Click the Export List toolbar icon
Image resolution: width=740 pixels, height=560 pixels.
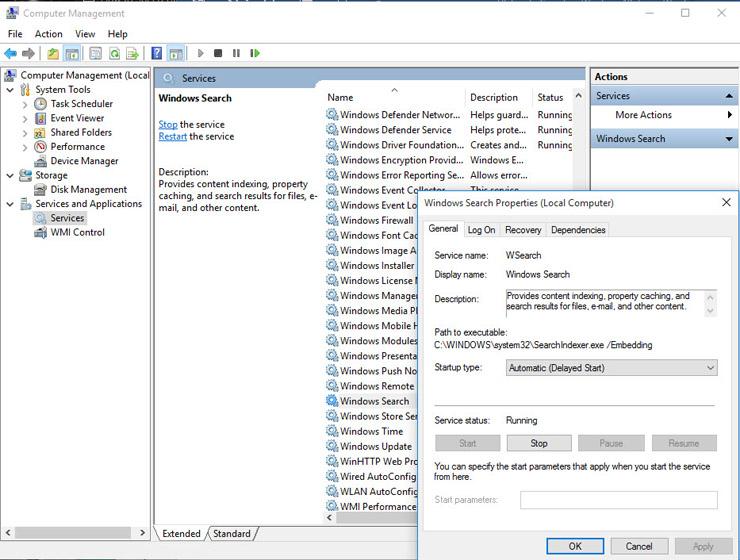point(132,53)
